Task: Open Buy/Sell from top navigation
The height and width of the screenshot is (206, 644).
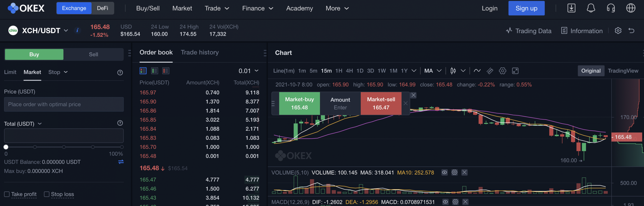Action: (148, 8)
